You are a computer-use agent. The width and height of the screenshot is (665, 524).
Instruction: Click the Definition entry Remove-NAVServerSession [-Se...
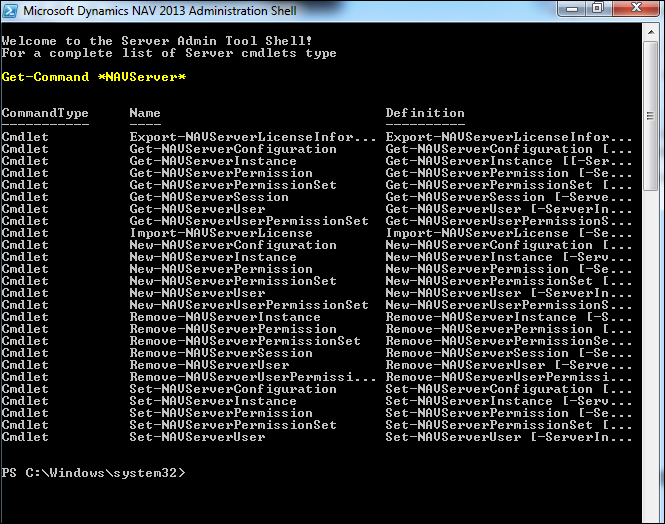tap(509, 353)
